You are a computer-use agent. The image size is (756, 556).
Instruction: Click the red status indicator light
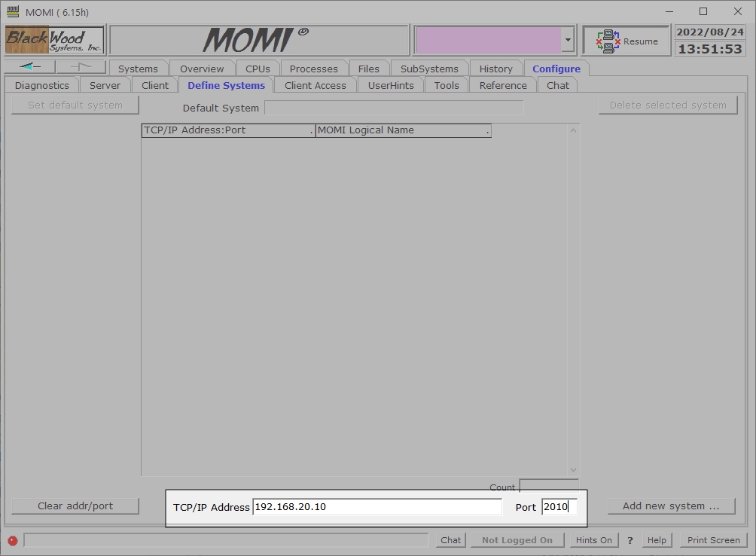point(13,541)
